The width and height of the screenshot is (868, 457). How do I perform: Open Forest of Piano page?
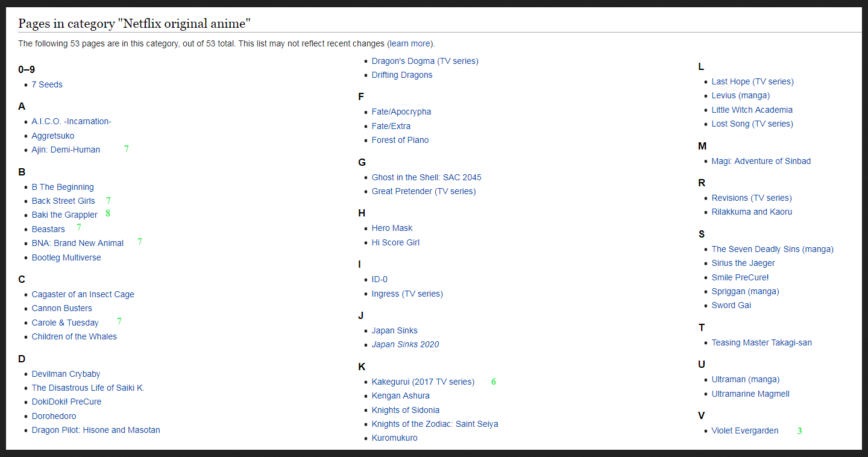(400, 140)
